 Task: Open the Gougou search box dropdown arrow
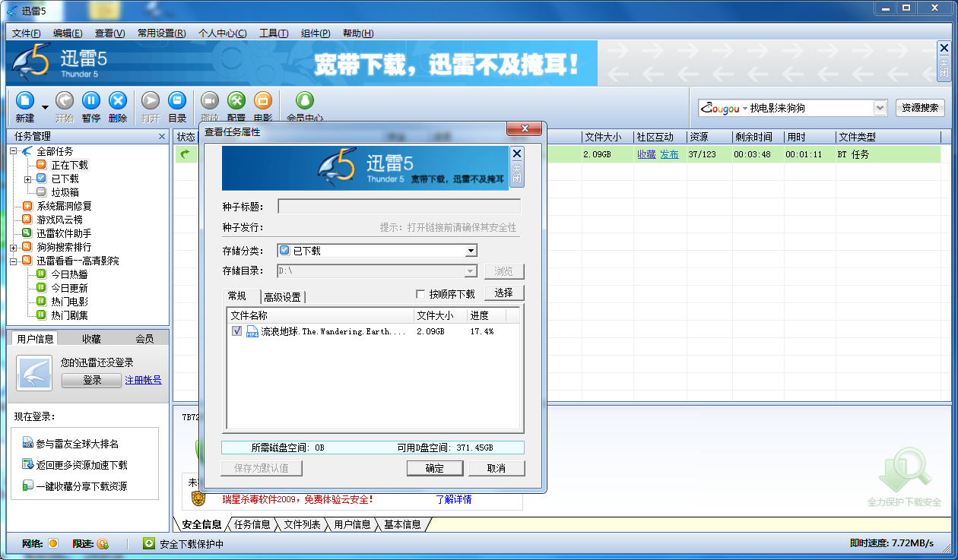pos(880,108)
